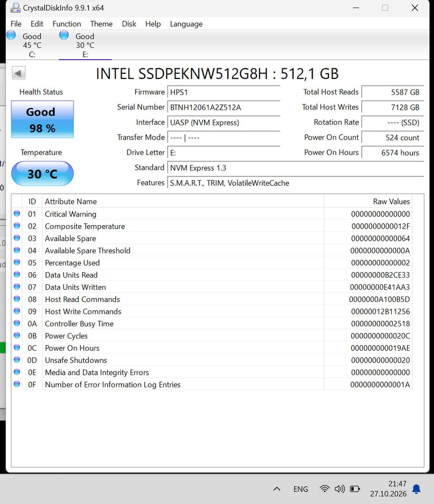Click the Good 98 % health status button

(42, 119)
